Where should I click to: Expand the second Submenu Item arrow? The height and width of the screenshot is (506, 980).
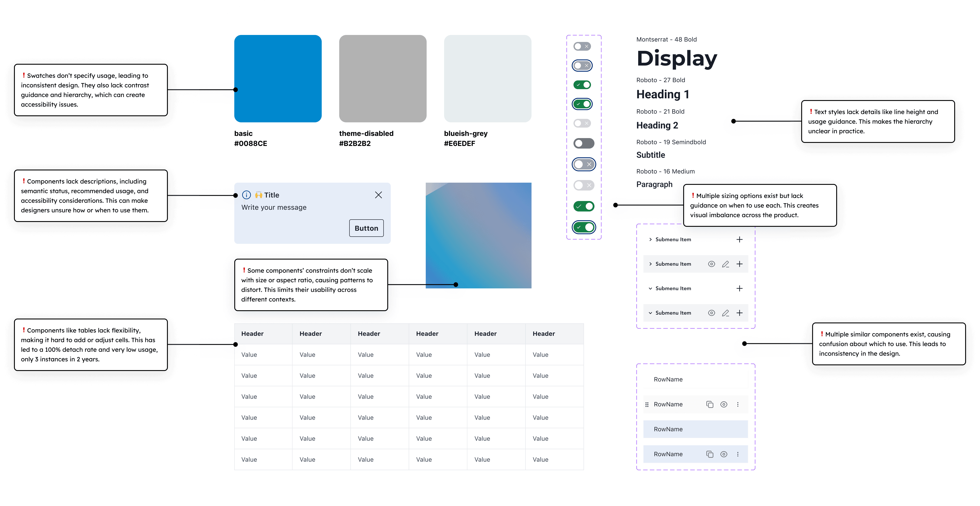click(650, 263)
